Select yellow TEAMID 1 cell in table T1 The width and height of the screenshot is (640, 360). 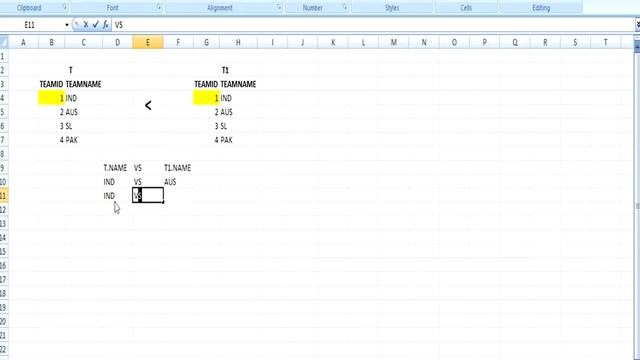[x=206, y=98]
